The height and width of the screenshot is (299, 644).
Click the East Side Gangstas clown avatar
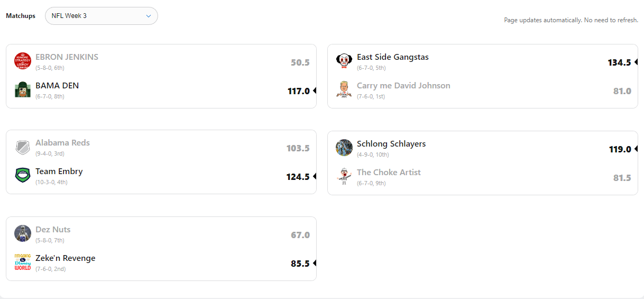click(x=344, y=61)
